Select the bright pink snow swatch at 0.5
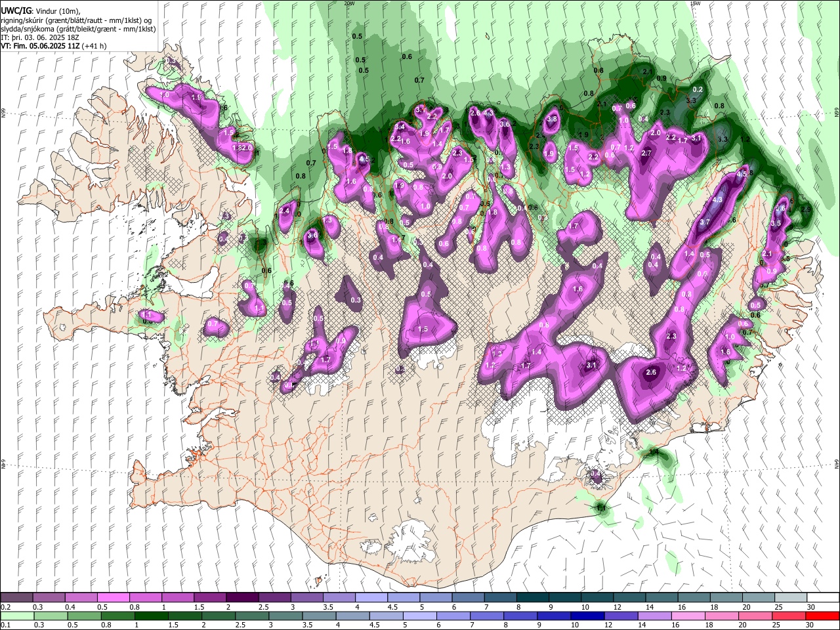 click(113, 597)
